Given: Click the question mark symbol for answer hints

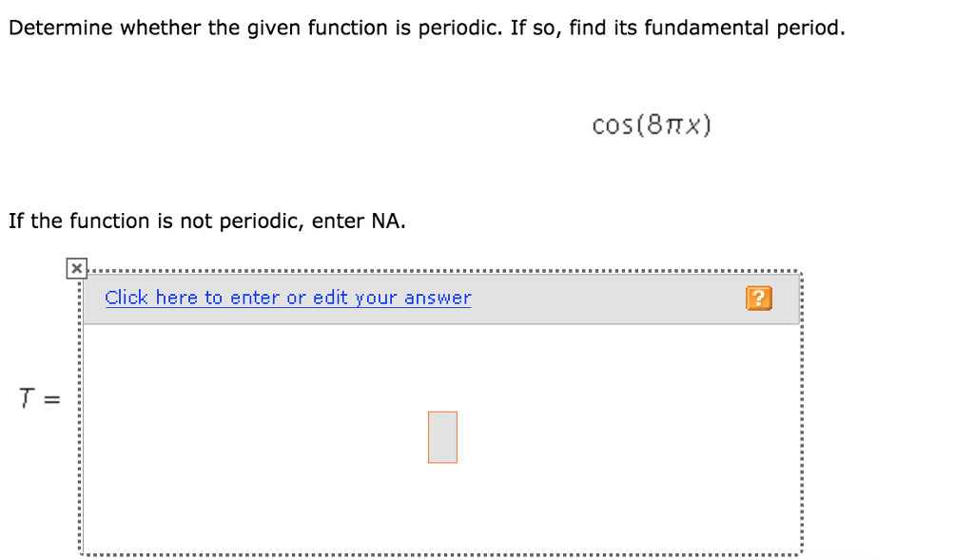Looking at the screenshot, I should tap(758, 298).
